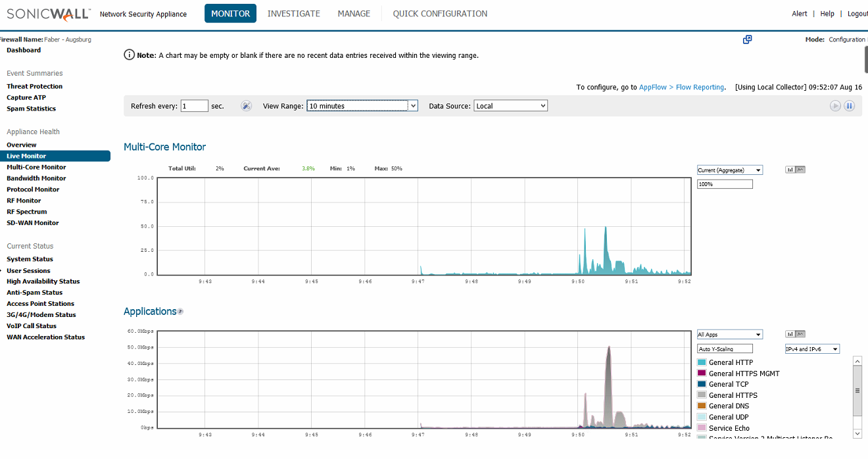The image size is (868, 459).
Task: Click the page vertical scrollbar thumb
Action: click(x=866, y=59)
